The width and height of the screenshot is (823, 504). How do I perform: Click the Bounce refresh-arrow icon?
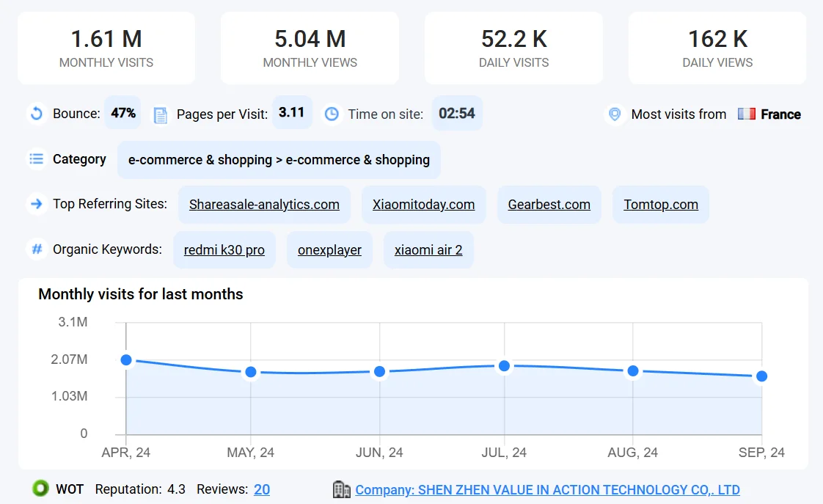click(36, 114)
